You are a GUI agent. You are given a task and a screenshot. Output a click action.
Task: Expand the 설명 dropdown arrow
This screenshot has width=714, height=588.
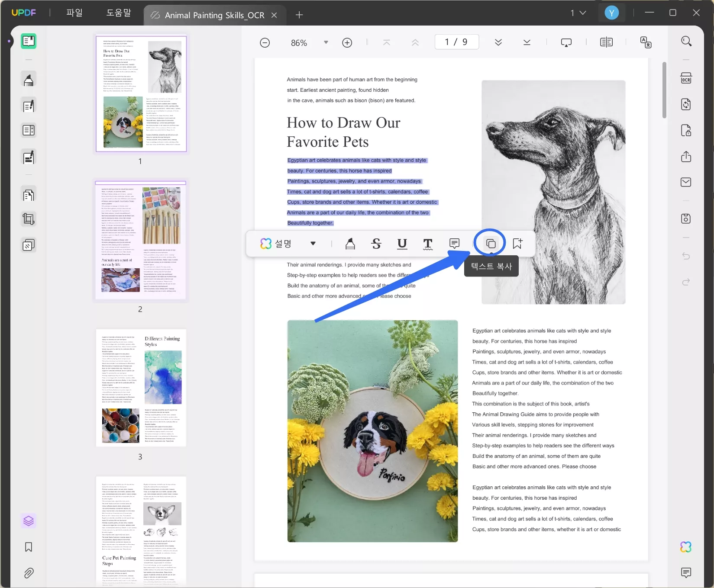pyautogui.click(x=313, y=244)
